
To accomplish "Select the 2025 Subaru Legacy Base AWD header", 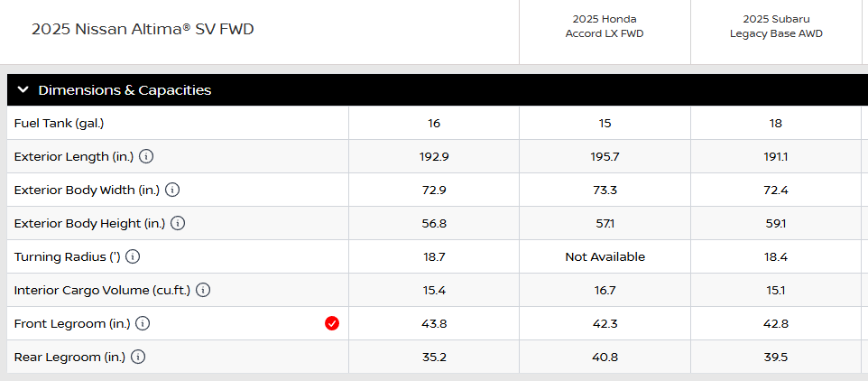I will (776, 26).
